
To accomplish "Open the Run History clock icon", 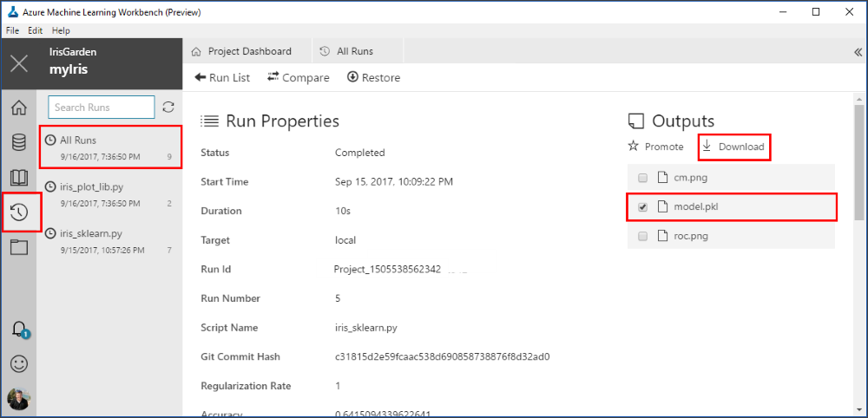I will tap(19, 212).
